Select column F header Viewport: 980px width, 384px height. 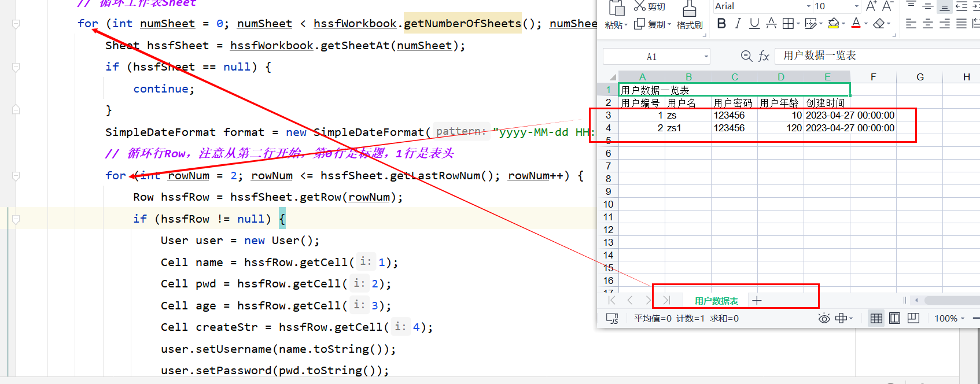[873, 77]
